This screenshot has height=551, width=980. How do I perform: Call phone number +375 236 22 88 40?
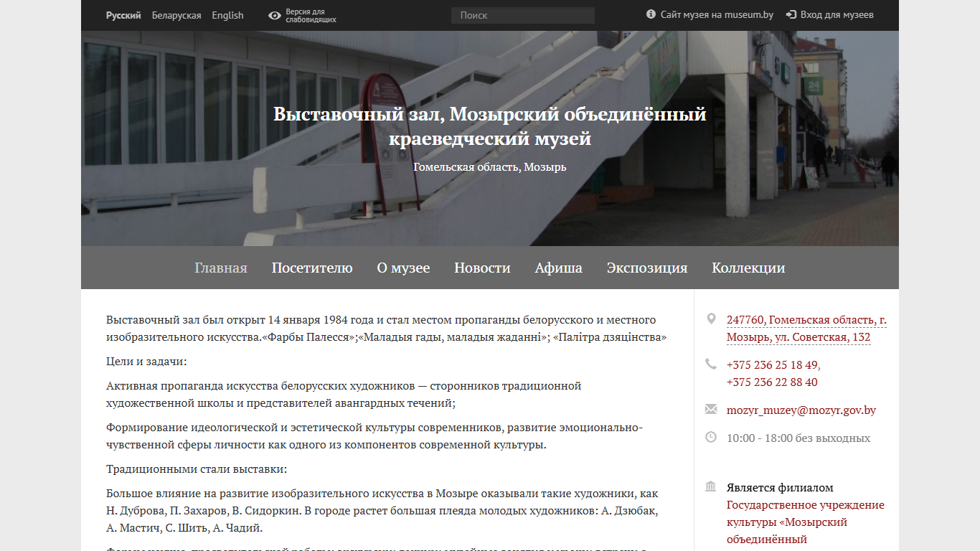coord(772,382)
